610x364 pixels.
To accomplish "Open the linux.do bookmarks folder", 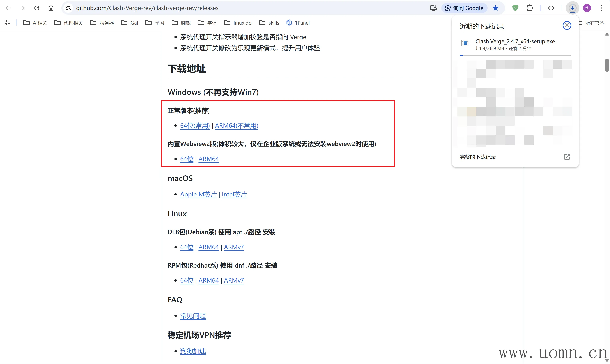I will tap(238, 23).
